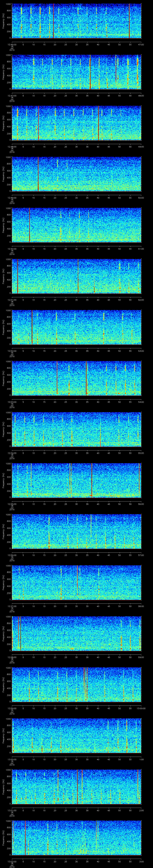Select the spectrogram plot starting at 12:53:00
This screenshot has width=153, height=868.
(76, 378)
